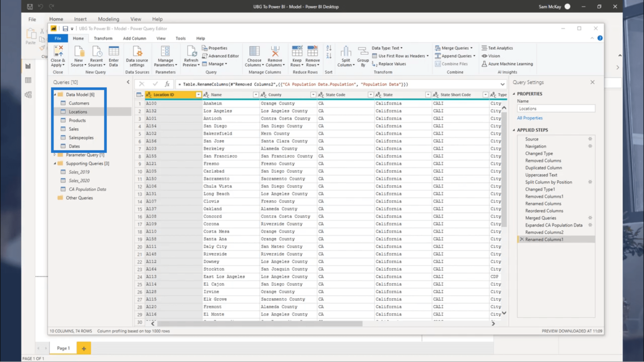This screenshot has height=362, width=644.
Task: Open the Modeling tab in Power BI Desktop
Action: [x=108, y=19]
